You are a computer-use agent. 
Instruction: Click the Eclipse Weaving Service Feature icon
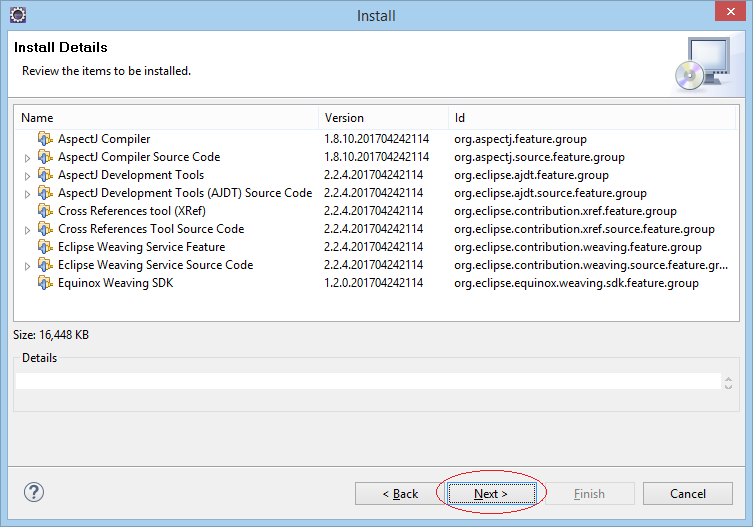click(45, 247)
